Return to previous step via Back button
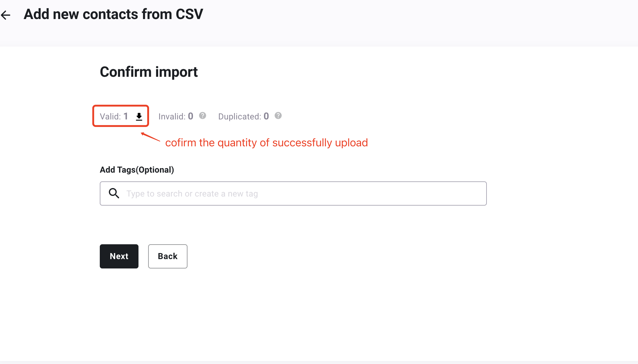This screenshot has height=364, width=638. 168,256
